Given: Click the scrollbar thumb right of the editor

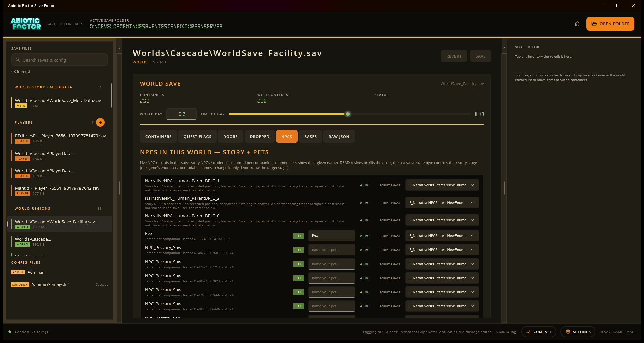Looking at the screenshot, I should pos(504,188).
